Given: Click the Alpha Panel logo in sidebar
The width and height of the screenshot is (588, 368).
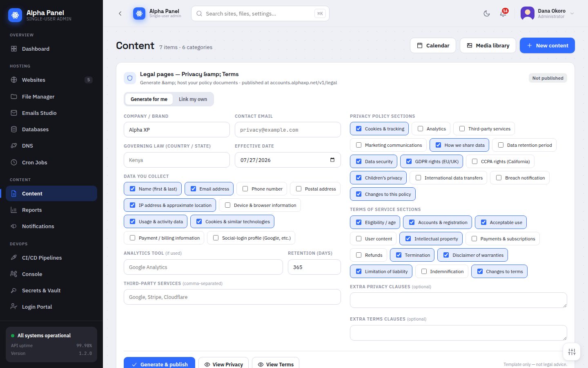Looking at the screenshot, I should click(x=15, y=15).
